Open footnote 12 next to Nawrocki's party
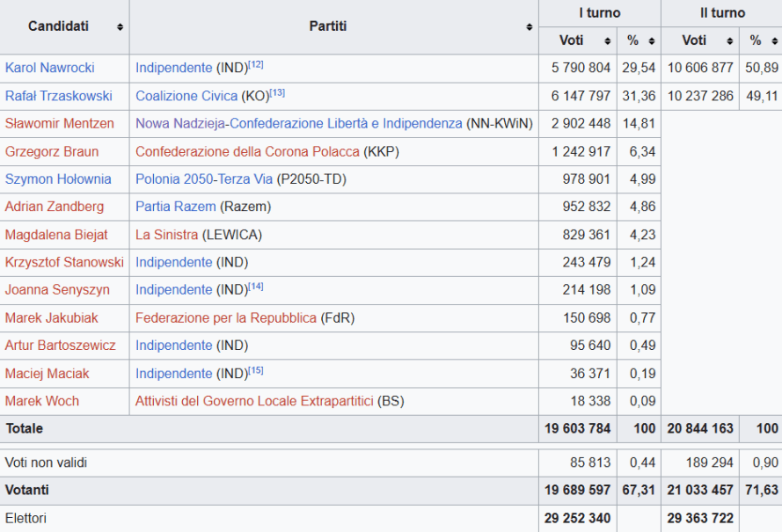Image resolution: width=782 pixels, height=532 pixels. [256, 64]
